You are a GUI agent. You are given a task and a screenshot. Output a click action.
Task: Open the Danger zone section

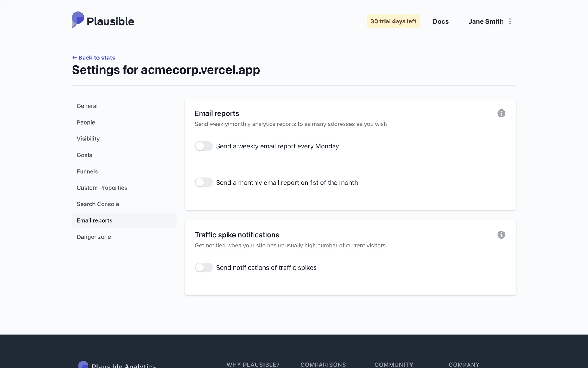point(94,237)
